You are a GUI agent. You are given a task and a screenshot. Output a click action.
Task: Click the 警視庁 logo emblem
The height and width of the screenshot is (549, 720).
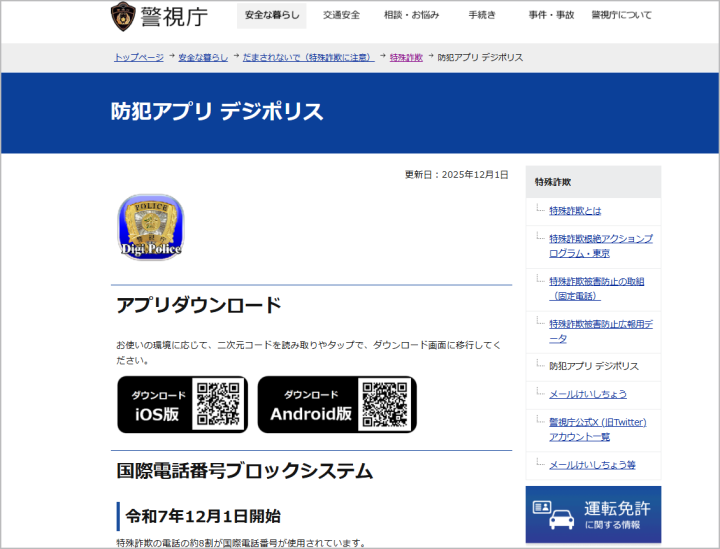123,15
